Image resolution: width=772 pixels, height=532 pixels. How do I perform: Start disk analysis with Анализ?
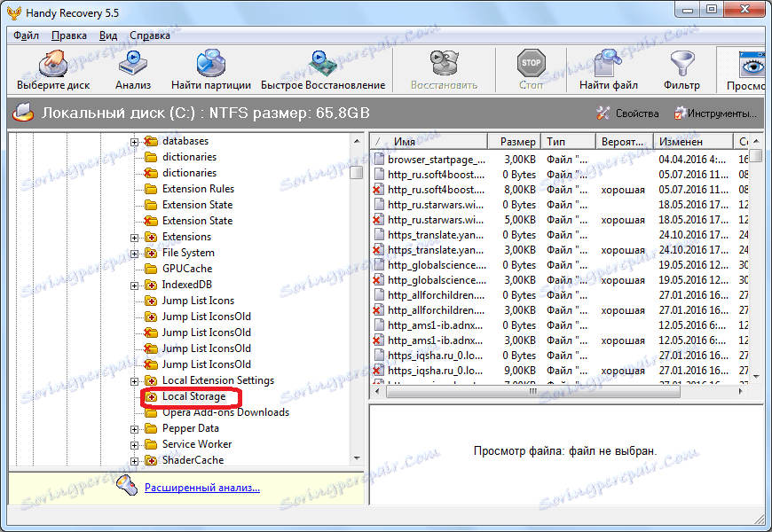pyautogui.click(x=133, y=70)
